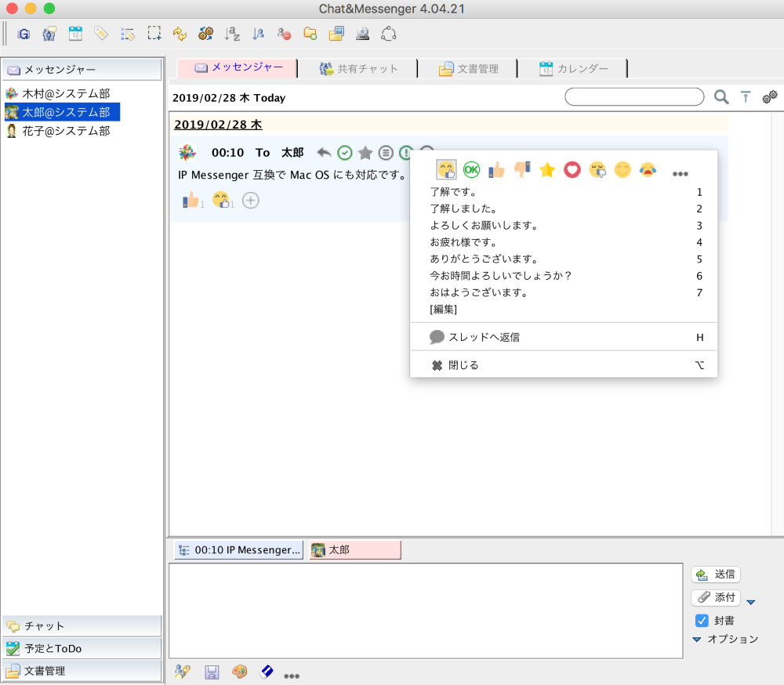
Task: Select the OK reaction emoji
Action: (471, 170)
